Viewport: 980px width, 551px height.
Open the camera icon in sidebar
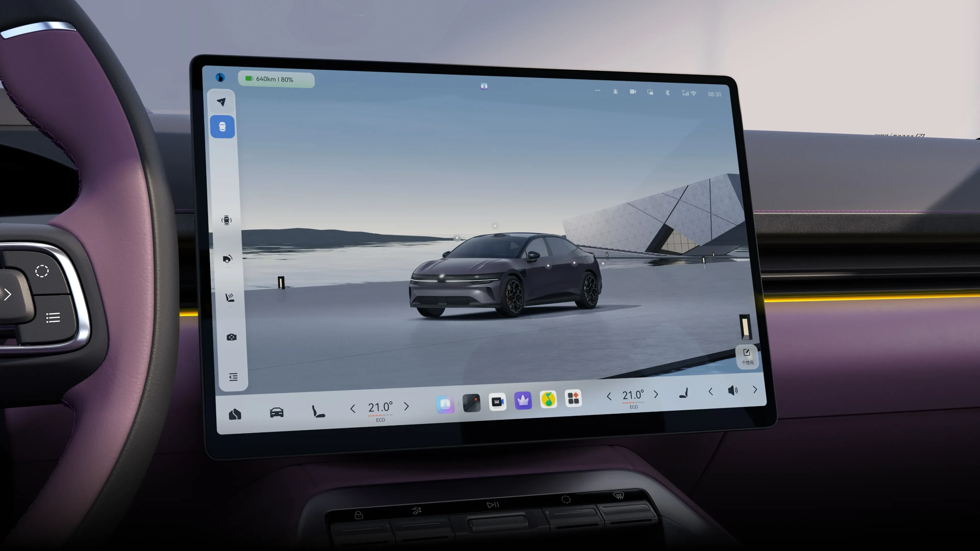click(231, 337)
